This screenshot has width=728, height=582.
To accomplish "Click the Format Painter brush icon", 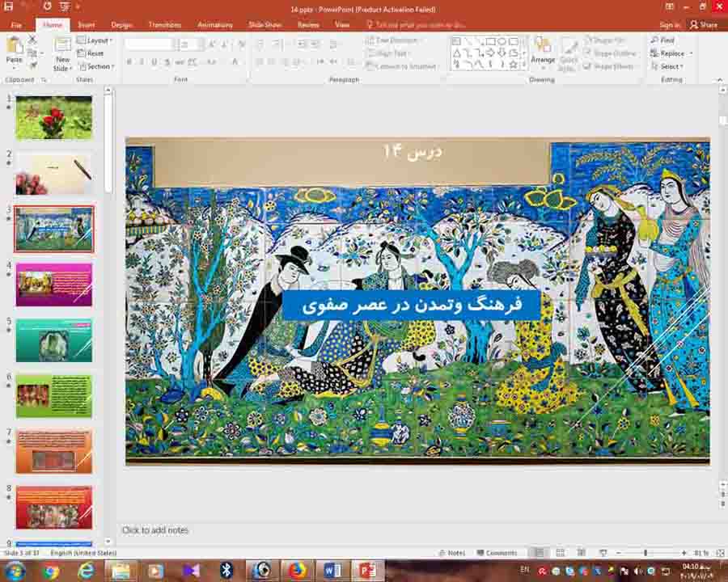I will 32,66.
